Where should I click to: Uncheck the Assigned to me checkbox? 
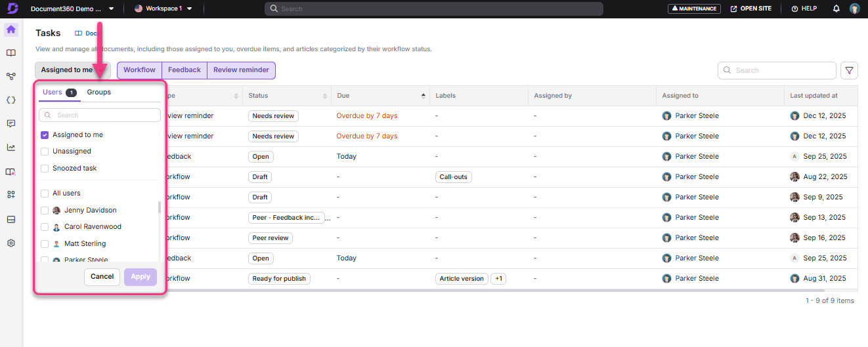point(45,134)
